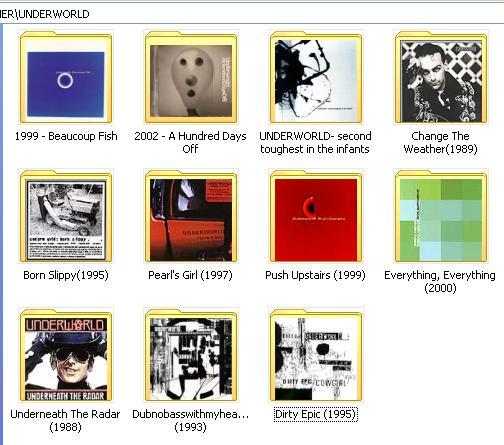The width and height of the screenshot is (504, 445).
Task: Click the "Everything, Everything (2000)" label text
Action: [440, 282]
